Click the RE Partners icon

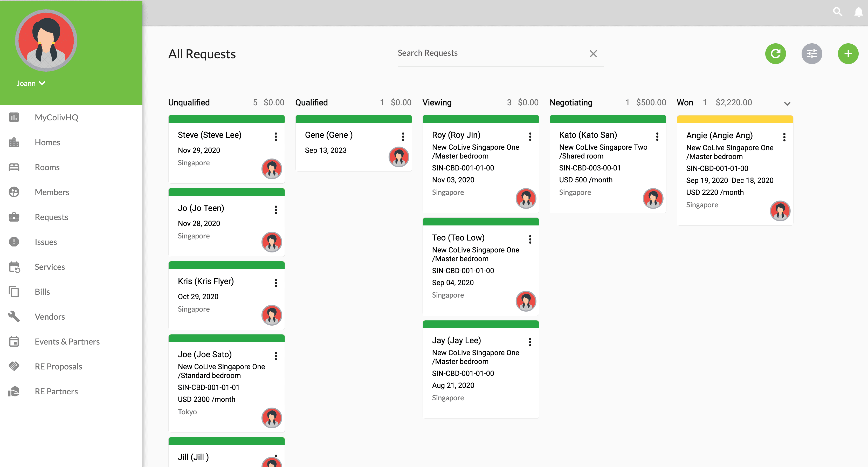click(14, 391)
